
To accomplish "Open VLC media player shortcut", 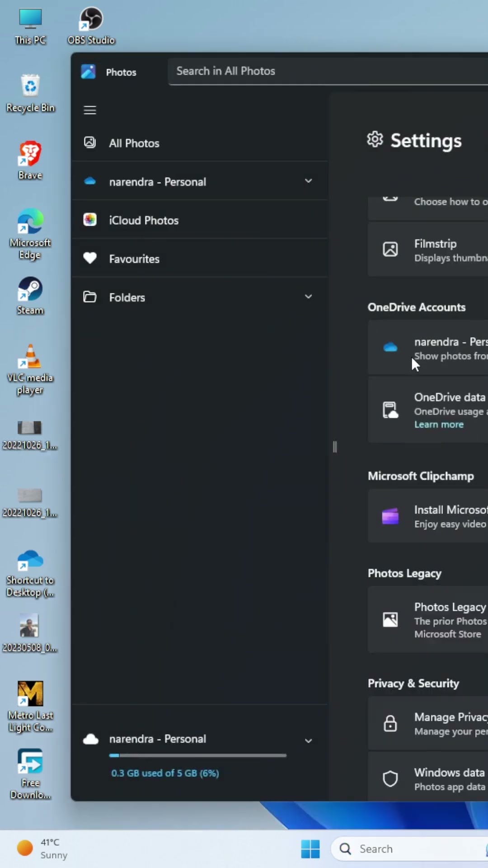I will coord(30,370).
